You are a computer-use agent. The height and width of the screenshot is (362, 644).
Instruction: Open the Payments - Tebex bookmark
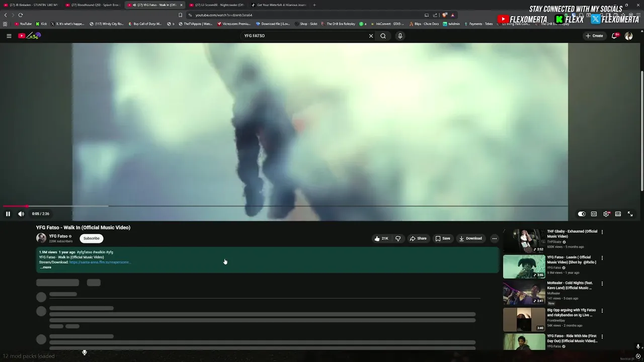click(x=478, y=24)
